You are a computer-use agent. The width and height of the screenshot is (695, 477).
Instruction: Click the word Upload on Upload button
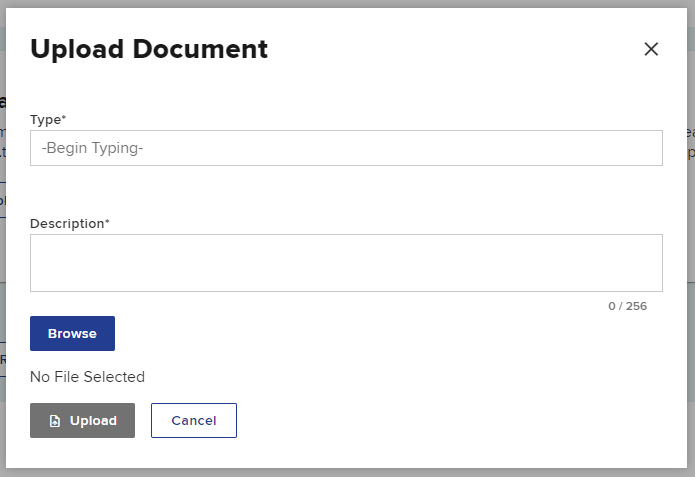point(93,421)
